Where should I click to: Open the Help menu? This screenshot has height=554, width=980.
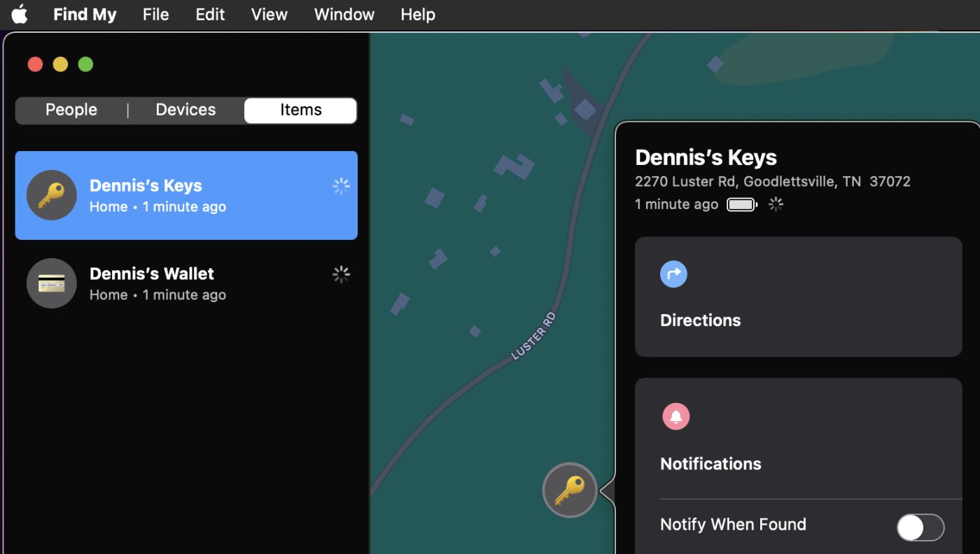coord(418,14)
